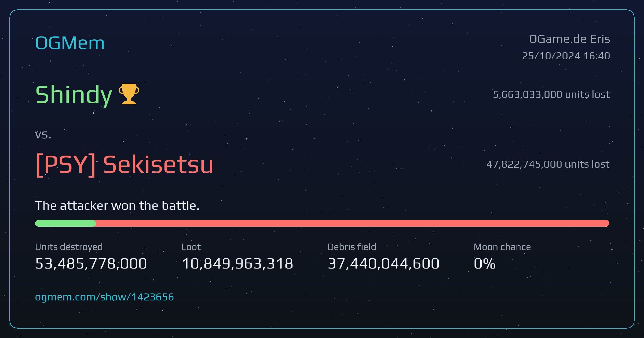The image size is (644, 338).
Task: Click the OGMem logo title
Action: click(70, 43)
